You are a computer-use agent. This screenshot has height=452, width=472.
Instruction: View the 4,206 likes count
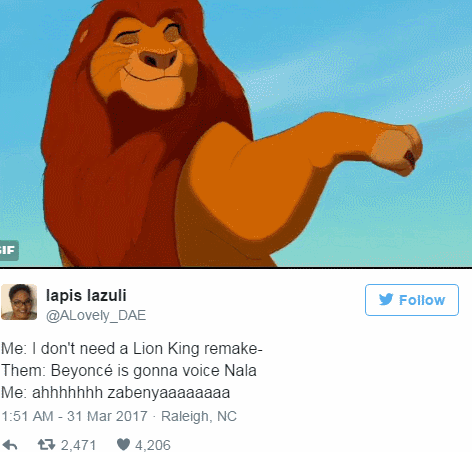tap(153, 445)
